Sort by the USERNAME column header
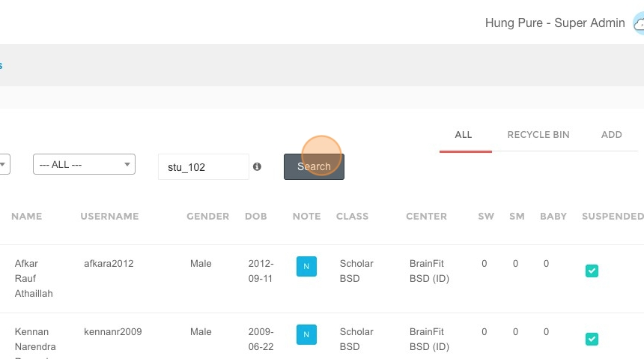 pyautogui.click(x=109, y=217)
